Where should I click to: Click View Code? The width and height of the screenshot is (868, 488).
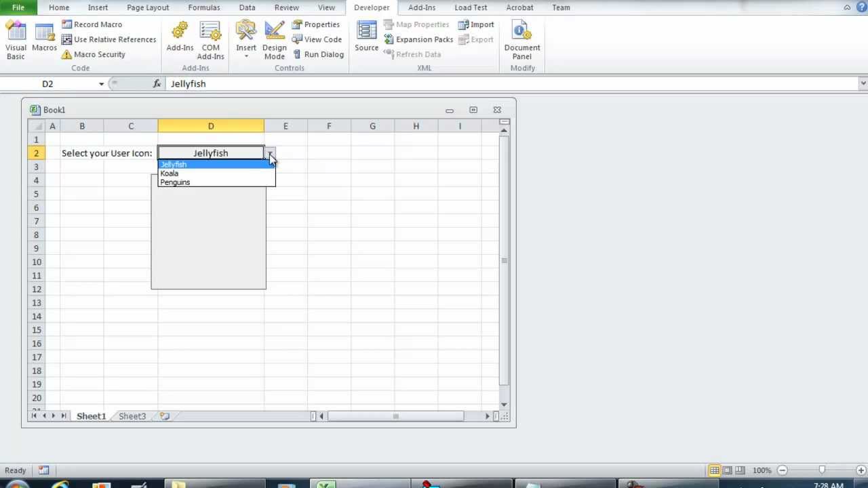tap(317, 39)
